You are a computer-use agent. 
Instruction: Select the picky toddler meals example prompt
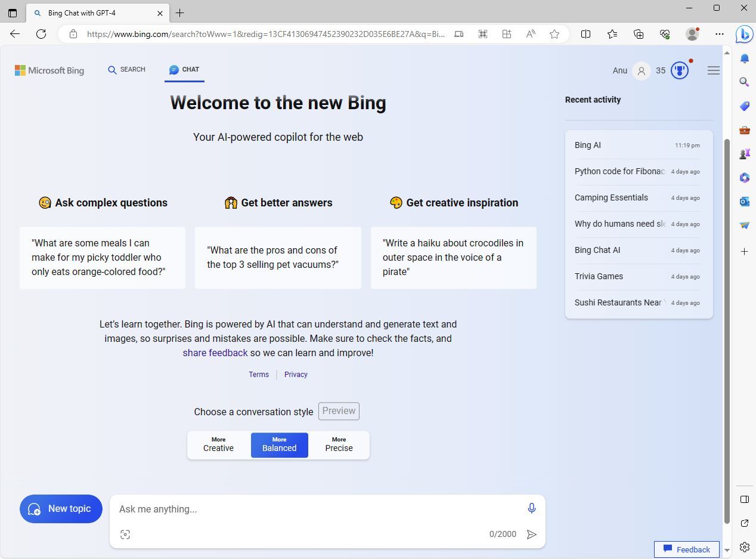pos(103,258)
